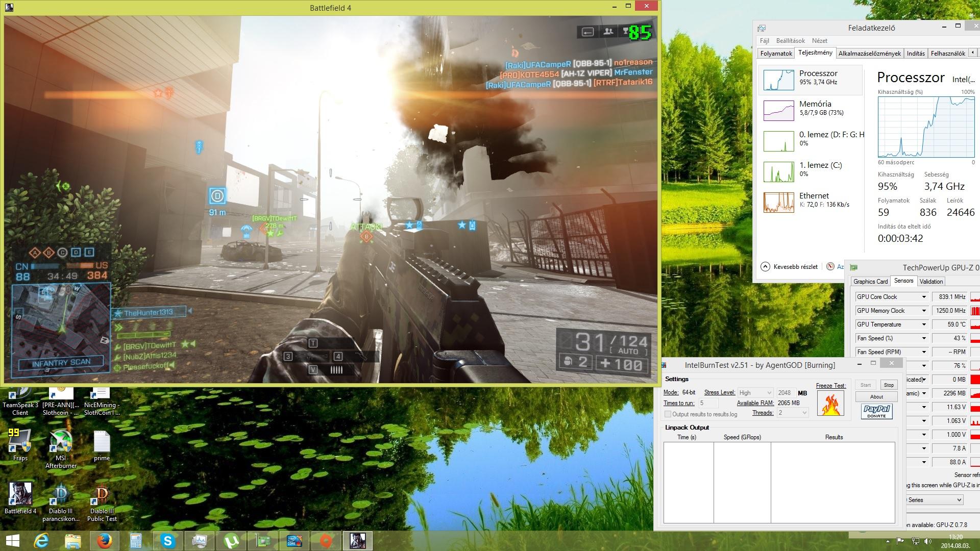
Task: Open Fan Speed (RPM) sensor dropdown
Action: pos(923,352)
